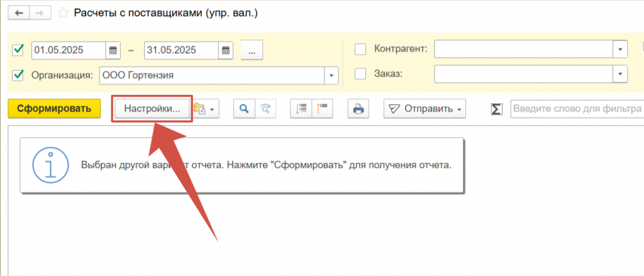Expand the Организация dropdown list
The image size is (644, 276).
[331, 75]
